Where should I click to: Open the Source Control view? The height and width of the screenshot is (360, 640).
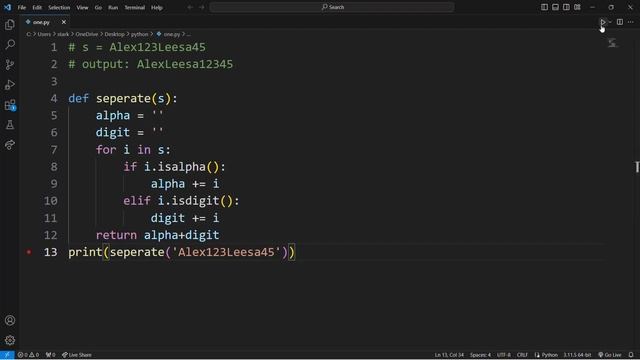point(10,64)
